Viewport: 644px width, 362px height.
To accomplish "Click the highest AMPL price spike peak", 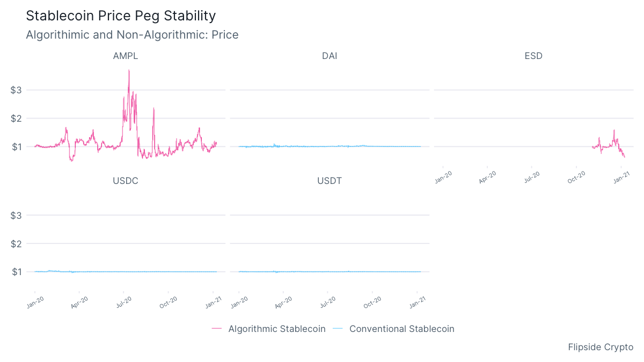I will coord(129,70).
